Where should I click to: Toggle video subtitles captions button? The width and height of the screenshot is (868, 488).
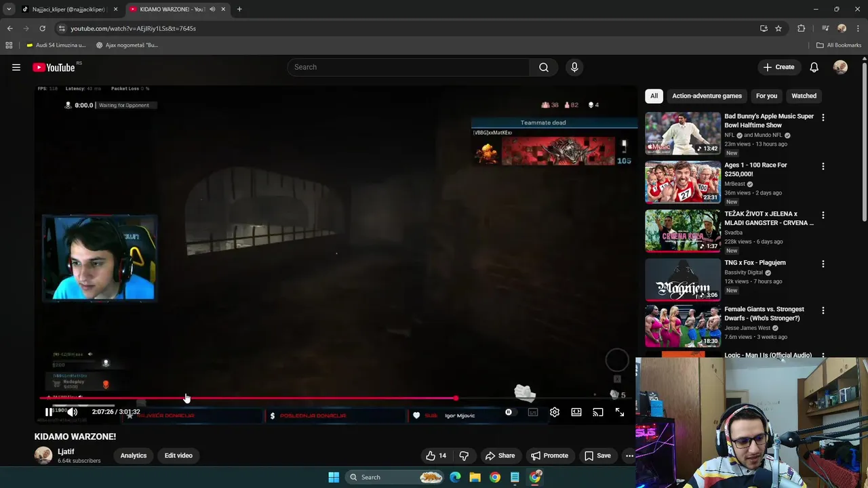coord(533,412)
